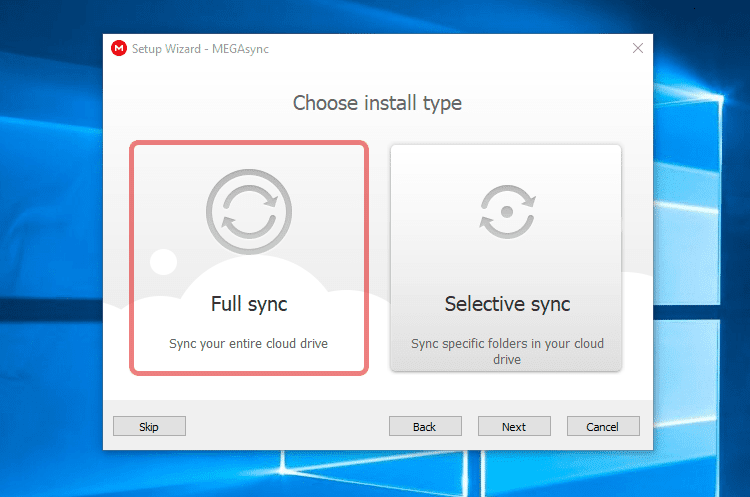This screenshot has width=750, height=497.
Task: Continue with the Next button
Action: coord(514,426)
